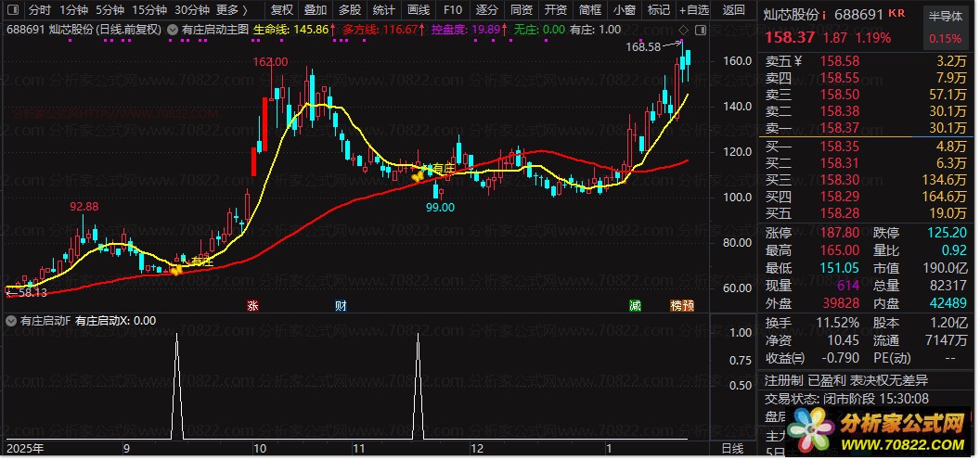The height and width of the screenshot is (460, 980).
Task: Select the 15分钟 period tab
Action: point(149,10)
